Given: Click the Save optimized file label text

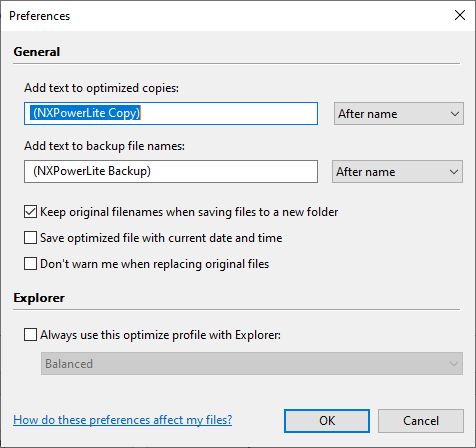Looking at the screenshot, I should pos(161,238).
